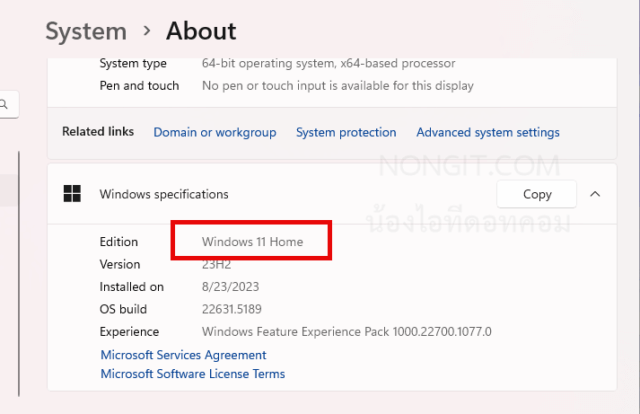
Task: Click the 'OS build' label
Action: coord(123,309)
